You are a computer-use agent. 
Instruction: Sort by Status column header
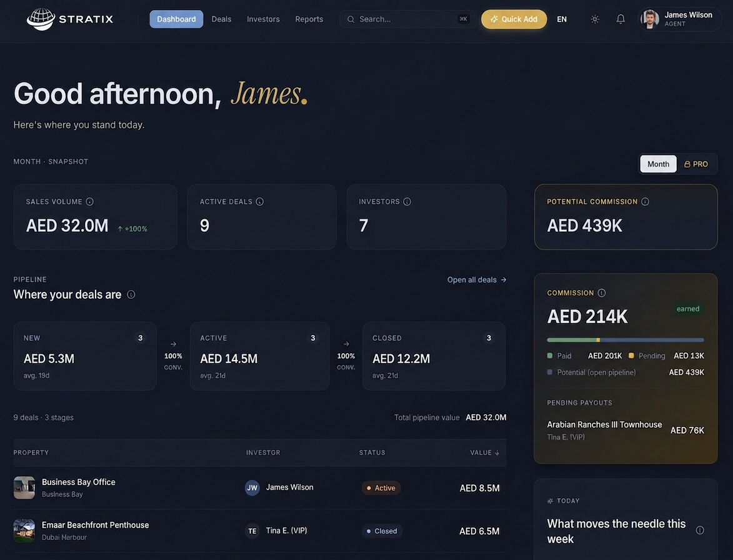point(372,452)
